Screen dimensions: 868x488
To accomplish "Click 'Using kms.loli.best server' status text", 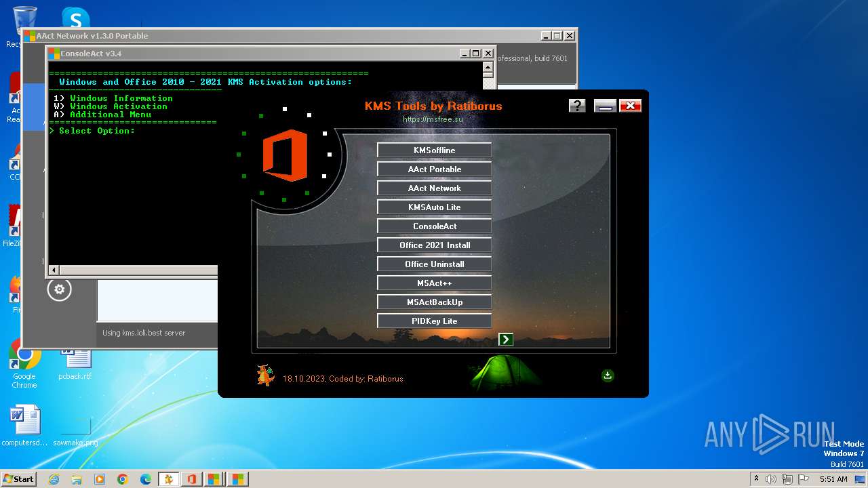I will tap(143, 333).
